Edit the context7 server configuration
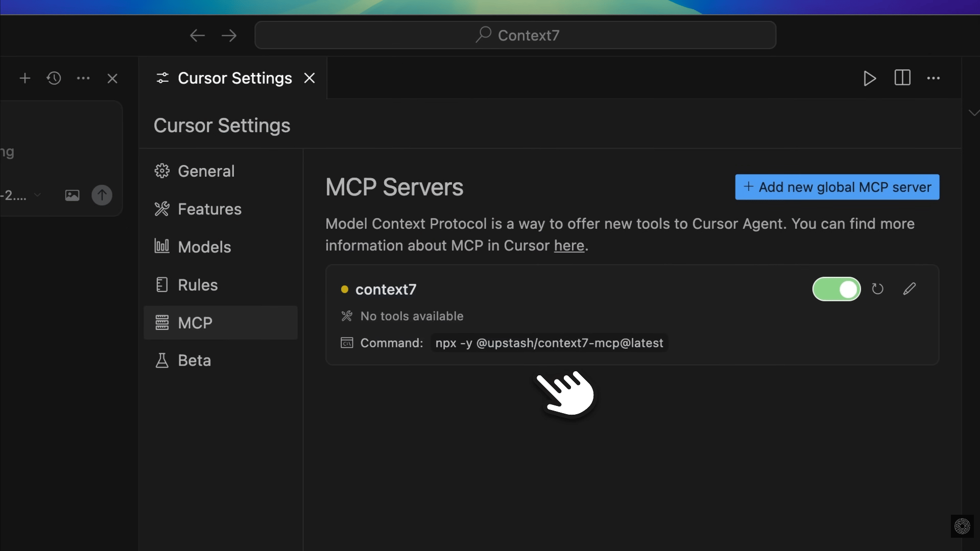 point(910,289)
